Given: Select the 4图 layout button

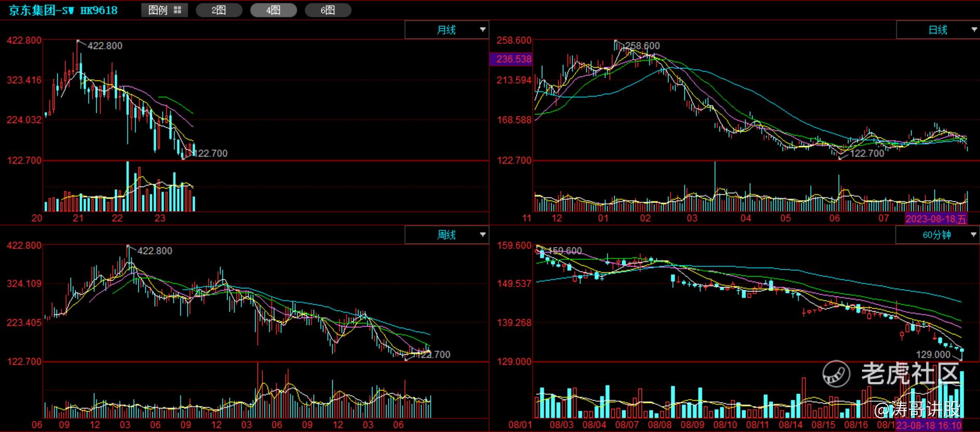Looking at the screenshot, I should 273,10.
